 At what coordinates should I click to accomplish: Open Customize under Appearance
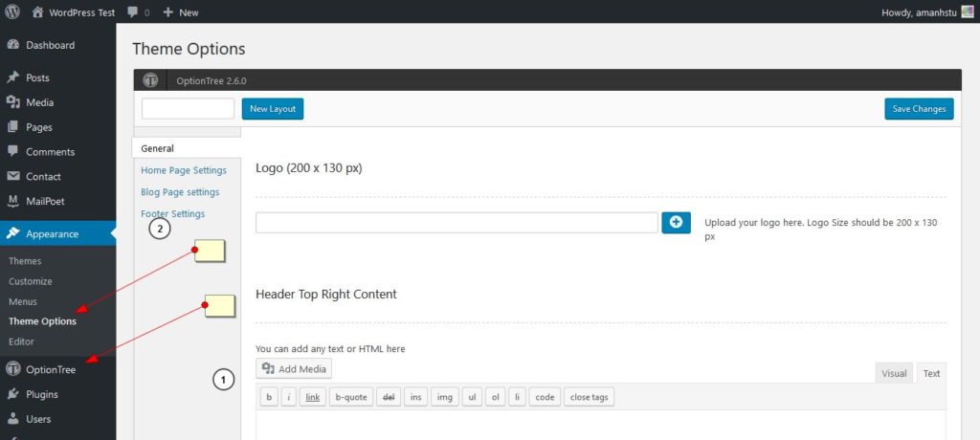click(31, 281)
